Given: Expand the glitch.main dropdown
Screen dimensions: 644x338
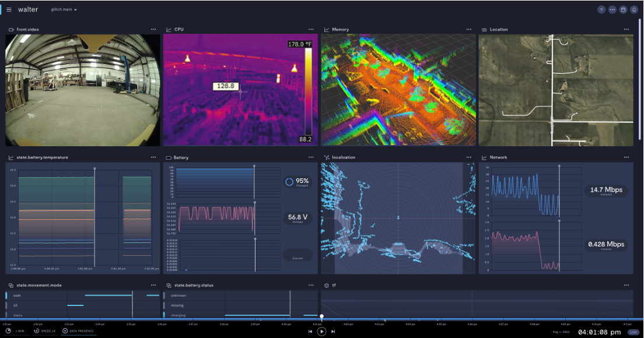Looking at the screenshot, I should (64, 10).
